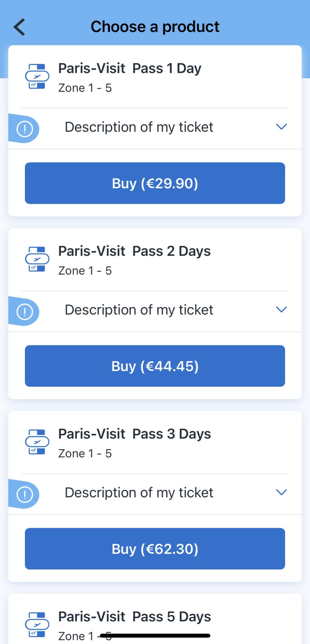This screenshot has height=644, width=310.
Task: Expand the 1 Day pass description chevron
Action: (x=281, y=127)
